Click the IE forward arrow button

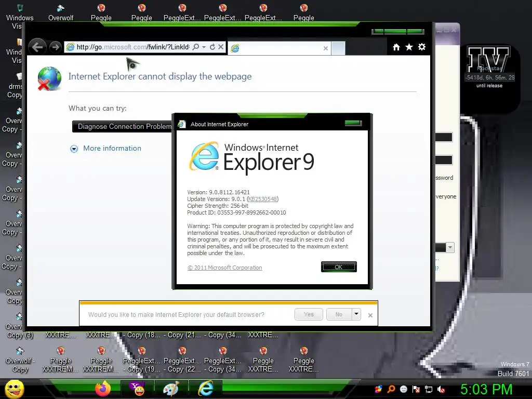[x=55, y=47]
